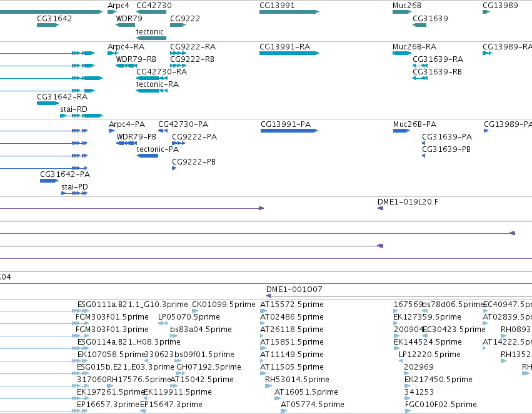The width and height of the screenshot is (532, 414).
Task: Click the DME1-019L20.F clone label
Action: (408, 202)
